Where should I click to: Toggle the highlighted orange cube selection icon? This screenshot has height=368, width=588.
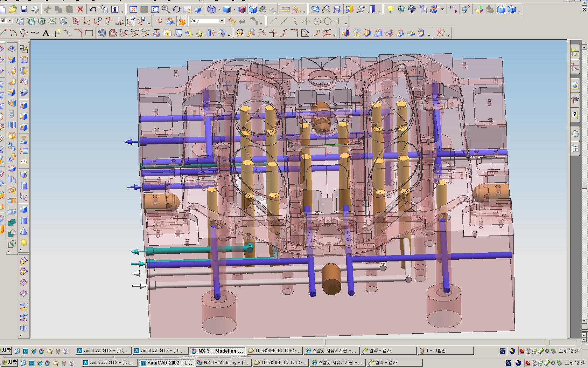[181, 21]
